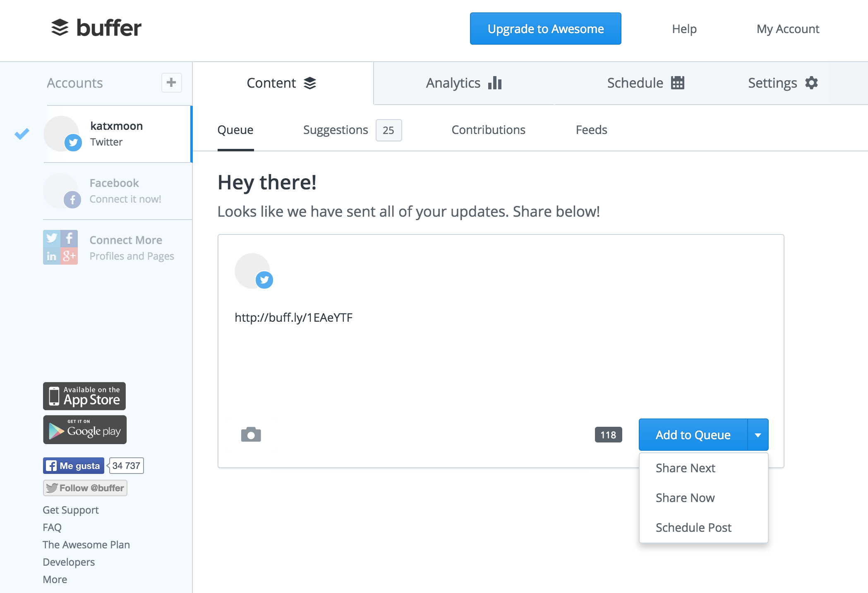Viewport: 868px width, 593px height.
Task: Click the Buffer logo
Action: (x=96, y=28)
